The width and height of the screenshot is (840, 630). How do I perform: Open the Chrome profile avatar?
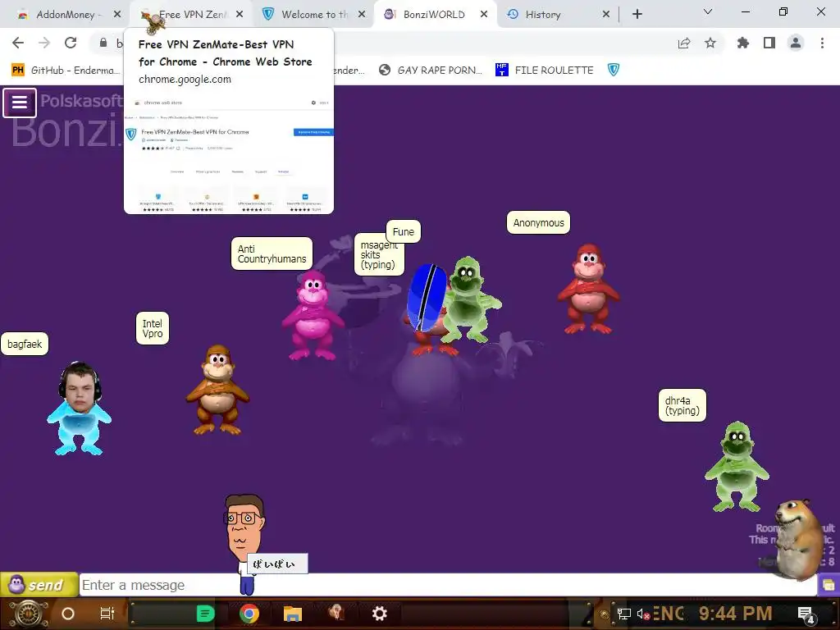click(796, 43)
